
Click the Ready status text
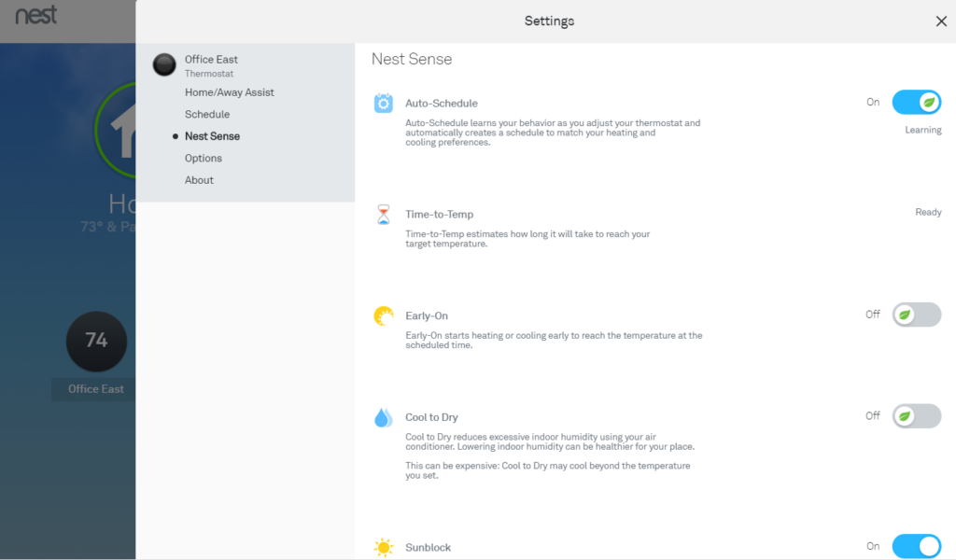[x=928, y=212]
